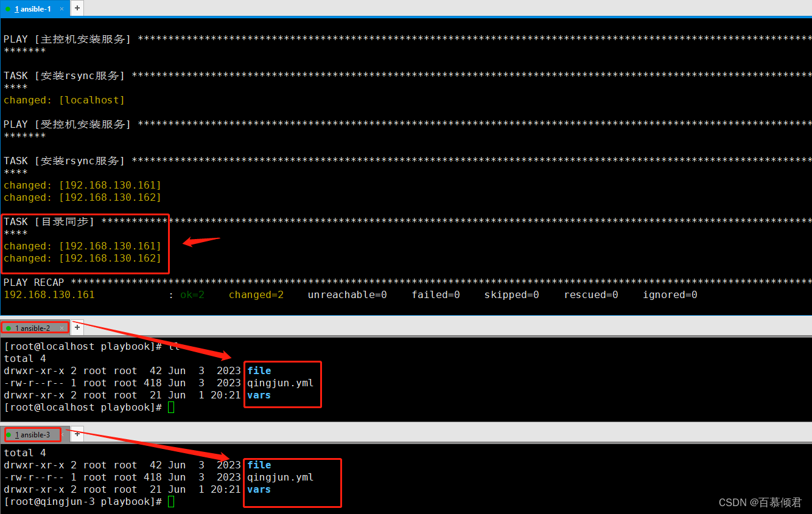Click the ignored=0 value in recap

pos(670,295)
